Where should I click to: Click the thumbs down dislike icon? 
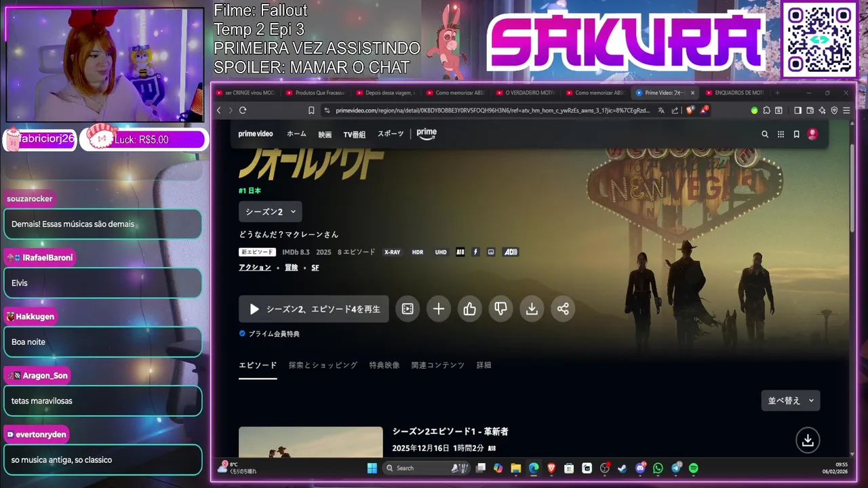pos(501,309)
